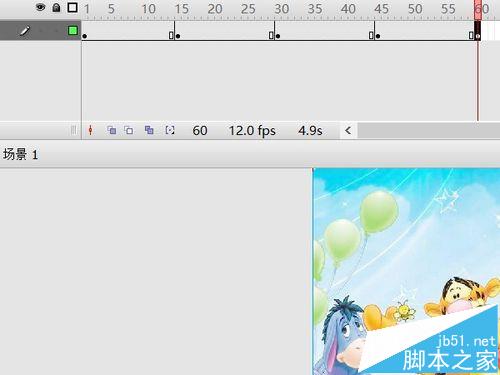Click the 场景 1 scene label
Image resolution: width=500 pixels, height=375 pixels.
20,154
